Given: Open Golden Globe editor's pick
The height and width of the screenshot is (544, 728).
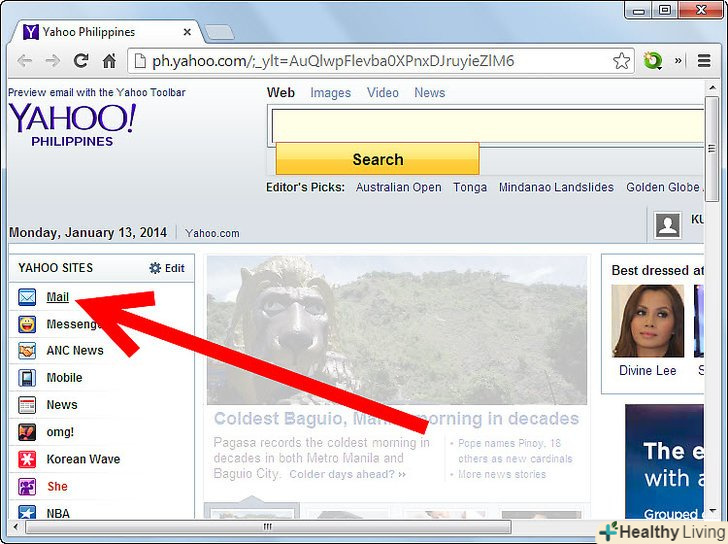Looking at the screenshot, I should 664,187.
